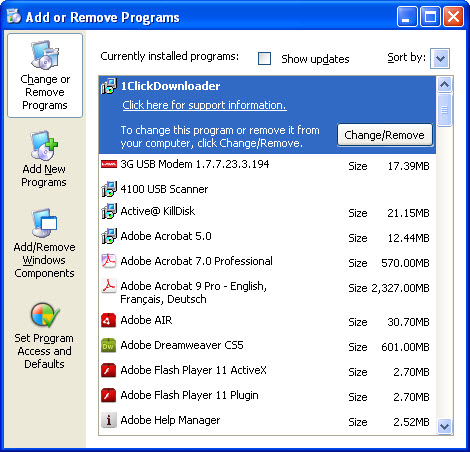This screenshot has height=452, width=470.
Task: Click the 4100 USB Scanner icon
Action: (109, 189)
